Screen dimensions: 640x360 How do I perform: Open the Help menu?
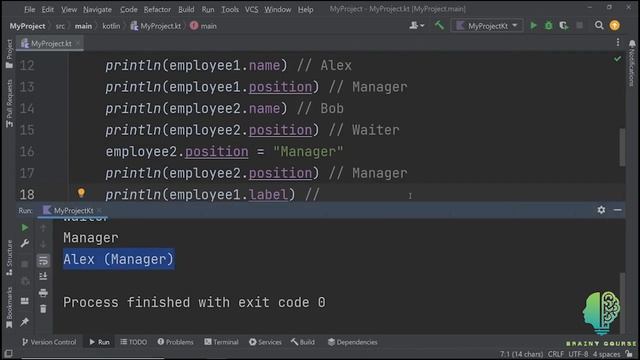pyautogui.click(x=305, y=9)
